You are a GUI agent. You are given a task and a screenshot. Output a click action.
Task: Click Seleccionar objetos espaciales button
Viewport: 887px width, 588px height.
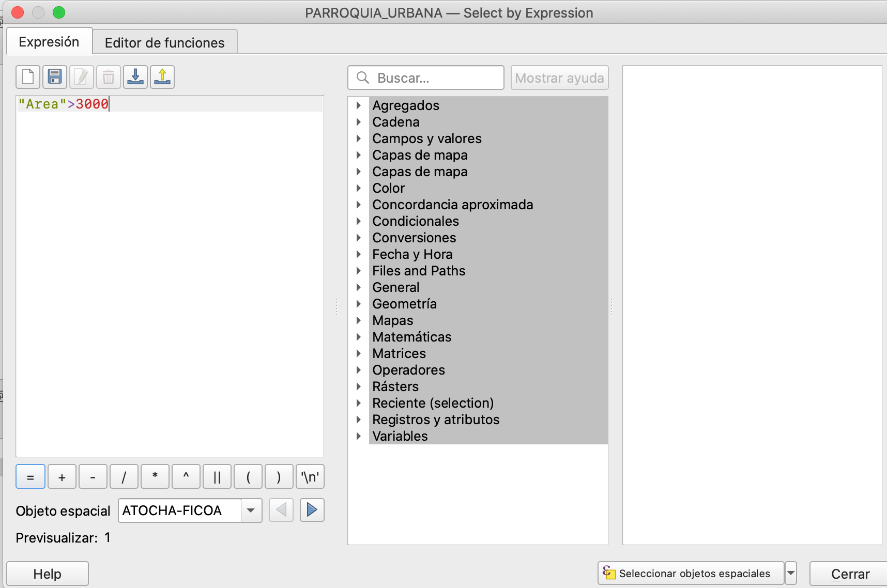[691, 574]
